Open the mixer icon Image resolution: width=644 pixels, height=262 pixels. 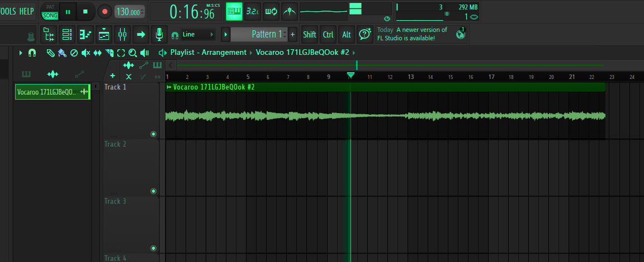pyautogui.click(x=122, y=34)
